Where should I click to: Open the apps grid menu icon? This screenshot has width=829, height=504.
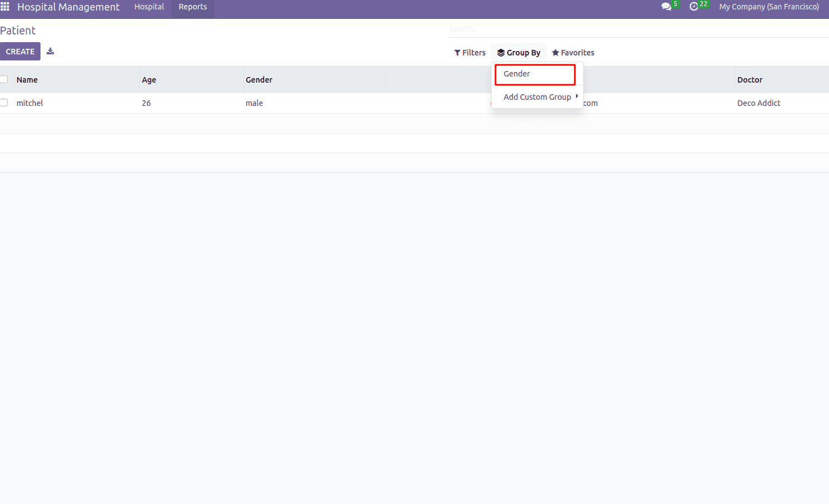(x=4, y=7)
